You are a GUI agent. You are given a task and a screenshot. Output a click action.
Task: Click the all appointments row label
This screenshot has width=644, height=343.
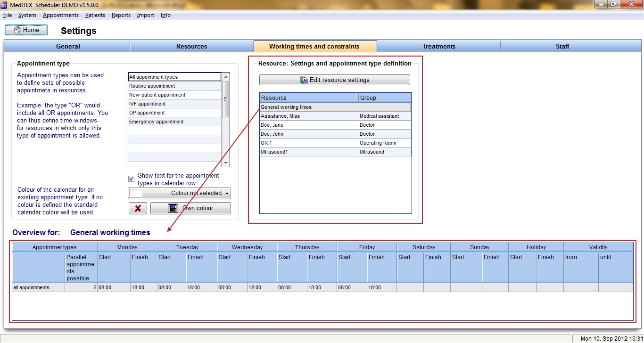(39, 287)
